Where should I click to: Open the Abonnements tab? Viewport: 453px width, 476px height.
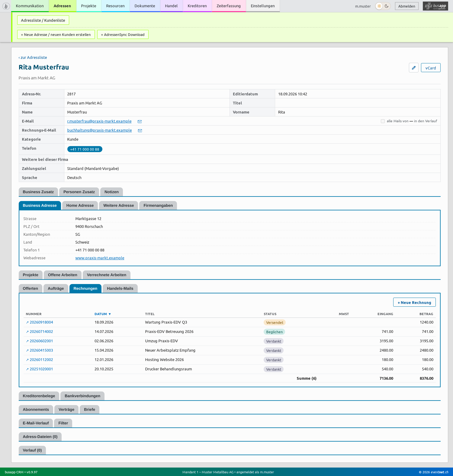pos(36,409)
